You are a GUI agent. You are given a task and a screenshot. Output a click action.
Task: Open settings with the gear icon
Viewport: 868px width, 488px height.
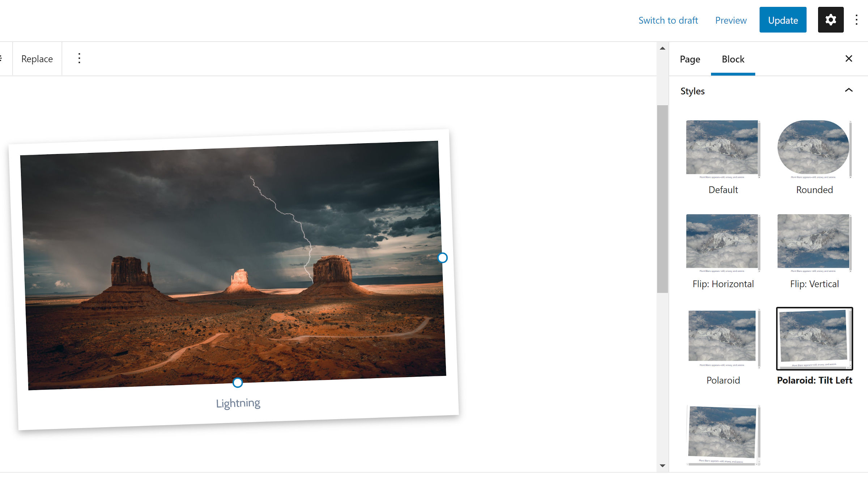(830, 20)
